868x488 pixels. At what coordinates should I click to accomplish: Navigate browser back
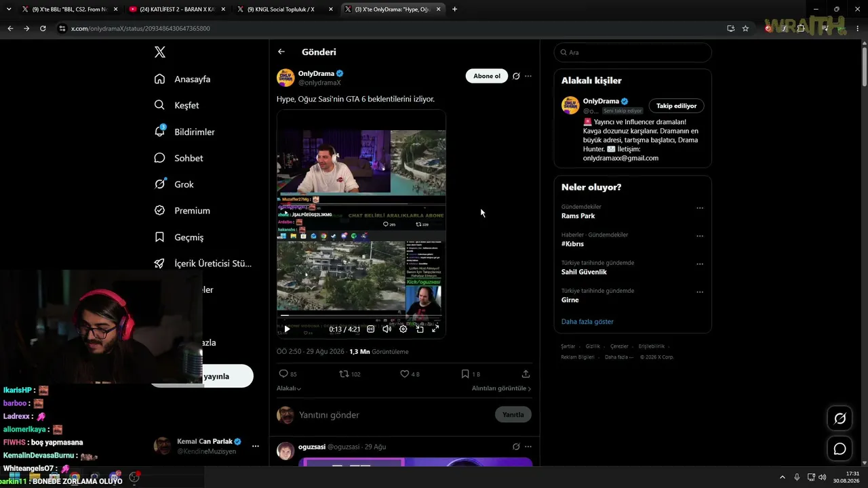[x=10, y=28]
